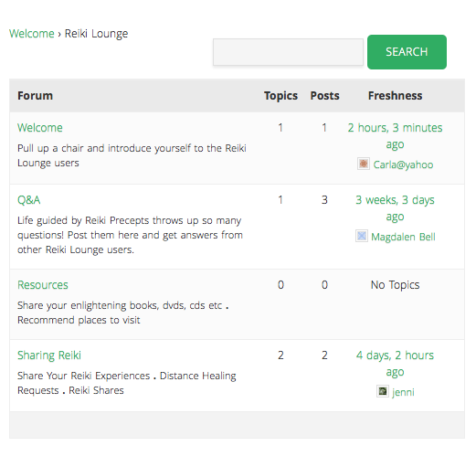Open the Welcome forum
This screenshot has width=476, height=456.
coord(40,128)
